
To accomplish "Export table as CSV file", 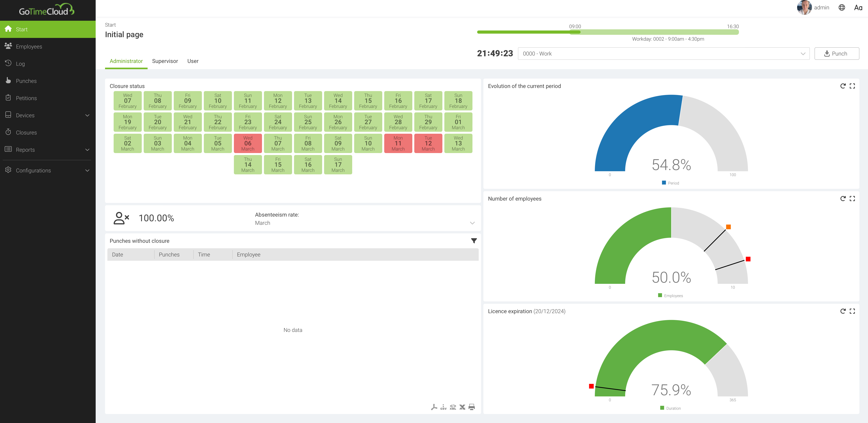I will coord(443,407).
